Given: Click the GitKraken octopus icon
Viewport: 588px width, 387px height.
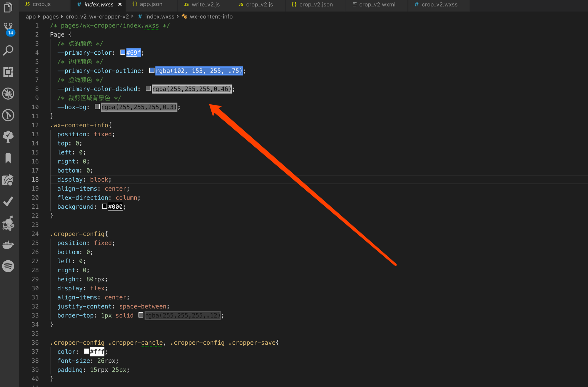Looking at the screenshot, I should pos(8,223).
